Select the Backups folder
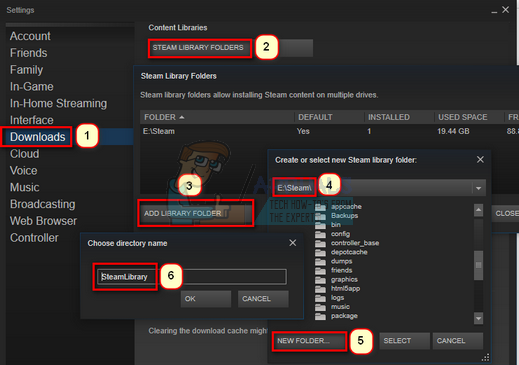 (x=344, y=216)
